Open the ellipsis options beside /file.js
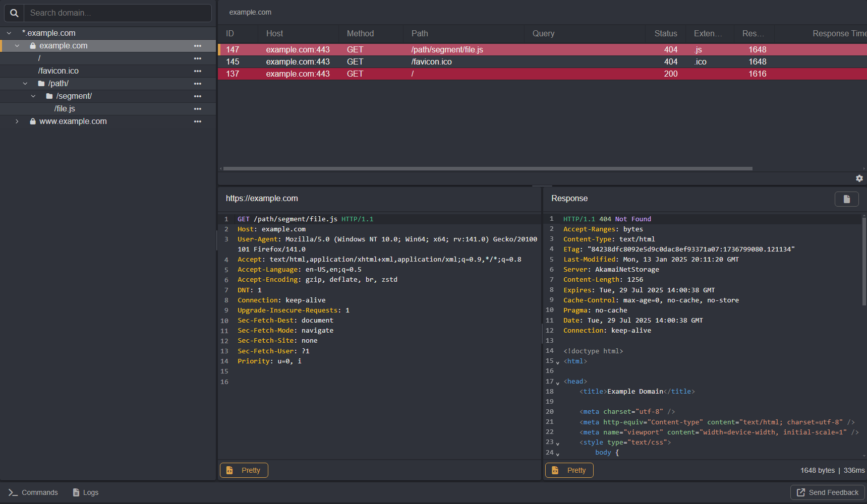Viewport: 867px width, 504px height. click(x=197, y=108)
